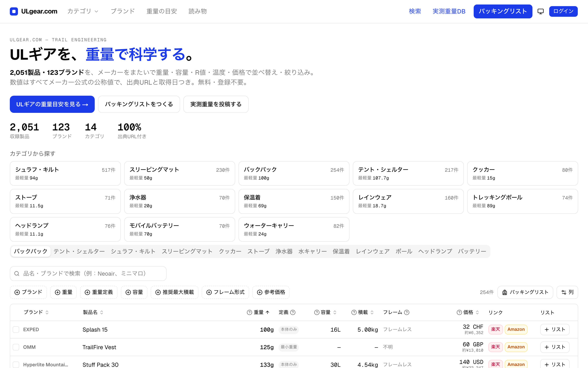Click 楽天 link in EXPED Splash 15 row
The height and width of the screenshot is (368, 588).
click(x=496, y=330)
